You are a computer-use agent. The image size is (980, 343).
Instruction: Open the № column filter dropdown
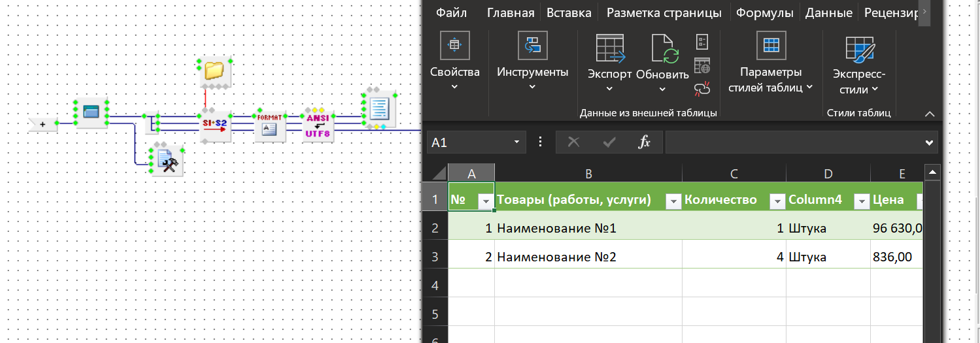[x=485, y=202]
